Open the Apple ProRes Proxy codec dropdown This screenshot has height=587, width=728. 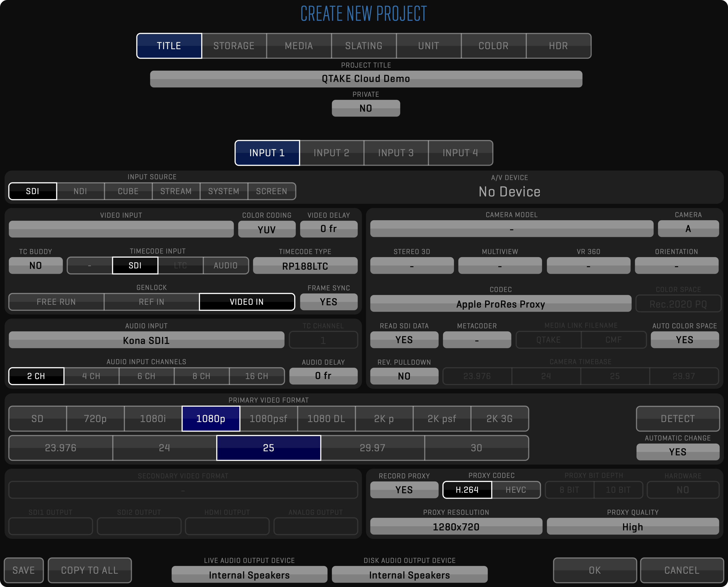(x=500, y=304)
